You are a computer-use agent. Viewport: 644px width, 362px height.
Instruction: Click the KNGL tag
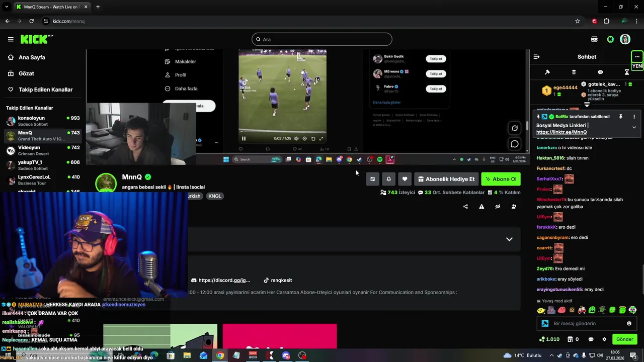pos(214,196)
